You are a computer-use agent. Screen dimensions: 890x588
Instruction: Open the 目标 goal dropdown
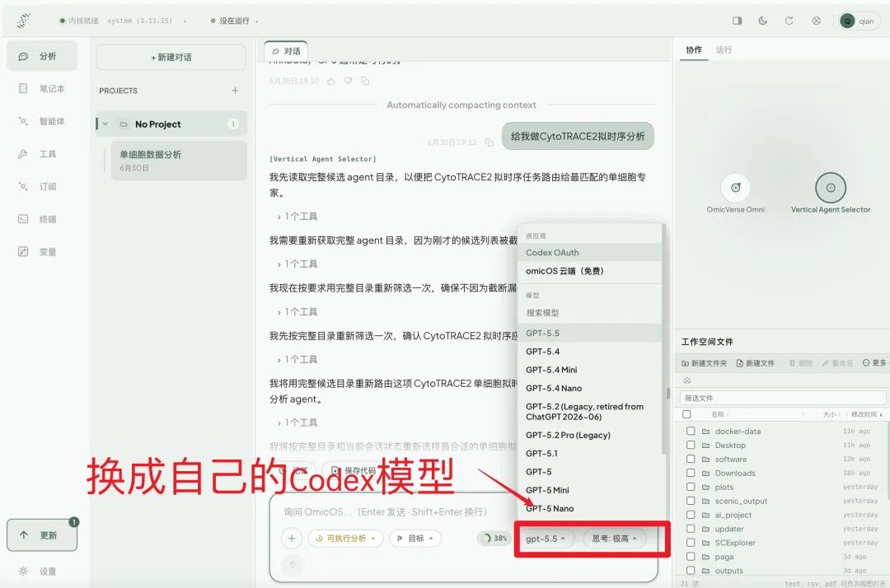[415, 539]
